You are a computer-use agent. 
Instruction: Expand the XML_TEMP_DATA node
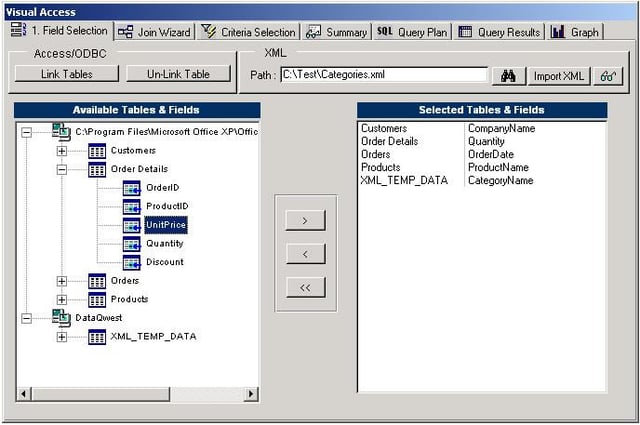62,337
